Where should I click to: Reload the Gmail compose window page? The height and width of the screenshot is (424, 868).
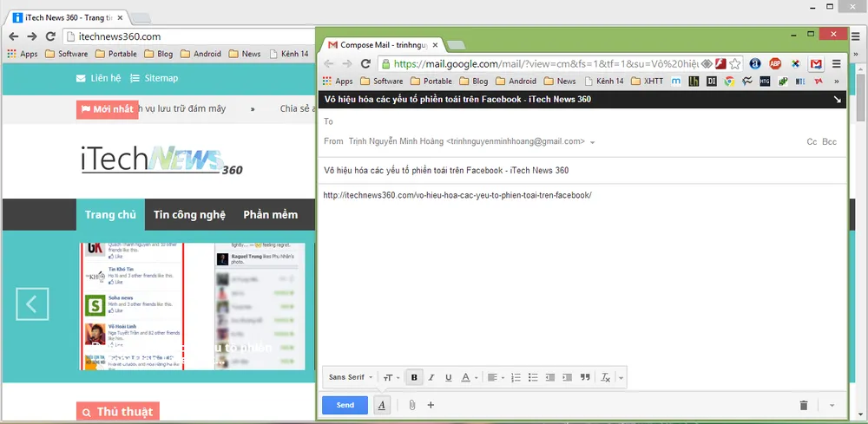point(365,63)
